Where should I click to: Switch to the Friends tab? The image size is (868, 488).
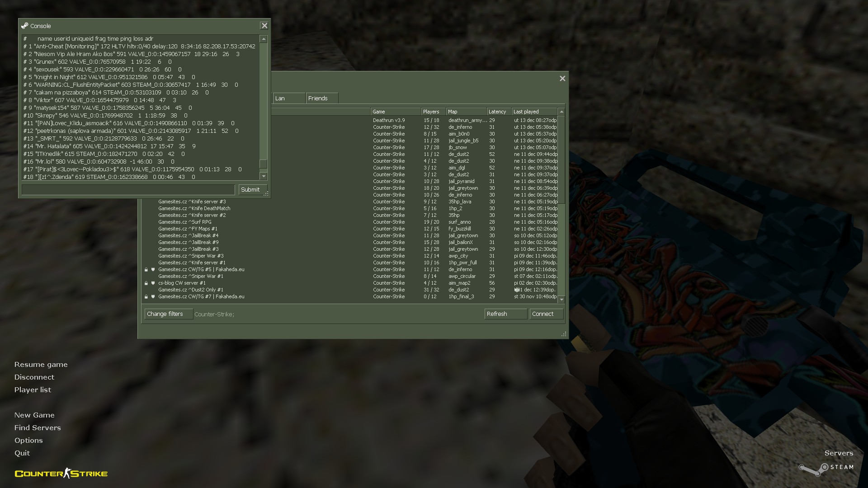322,99
